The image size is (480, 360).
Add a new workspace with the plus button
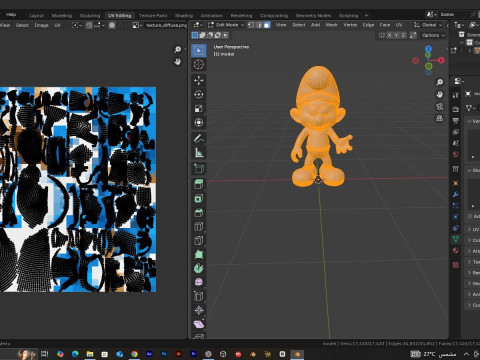(x=366, y=15)
